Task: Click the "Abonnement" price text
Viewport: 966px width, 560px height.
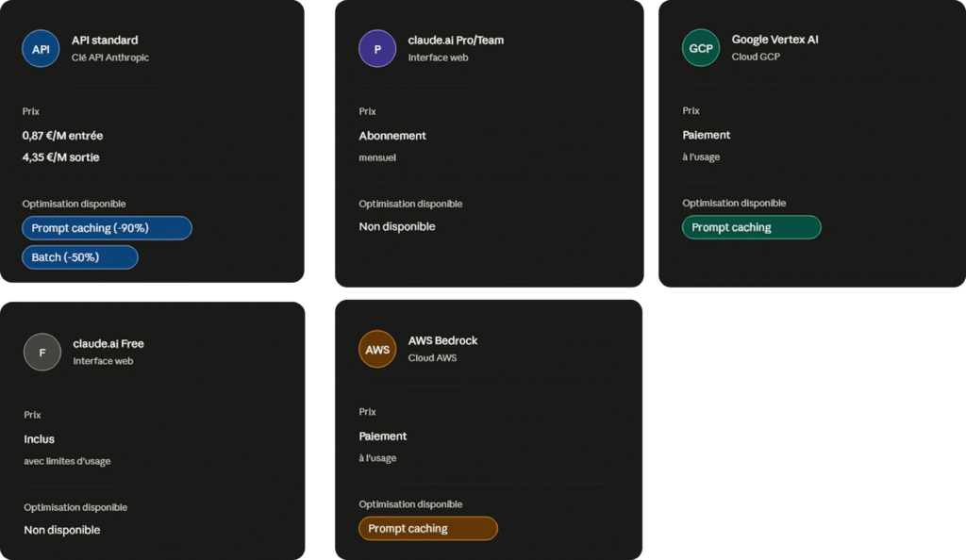Action: pos(392,136)
